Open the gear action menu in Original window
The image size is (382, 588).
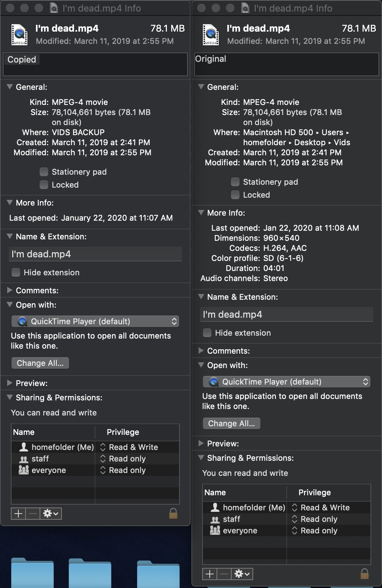(242, 574)
